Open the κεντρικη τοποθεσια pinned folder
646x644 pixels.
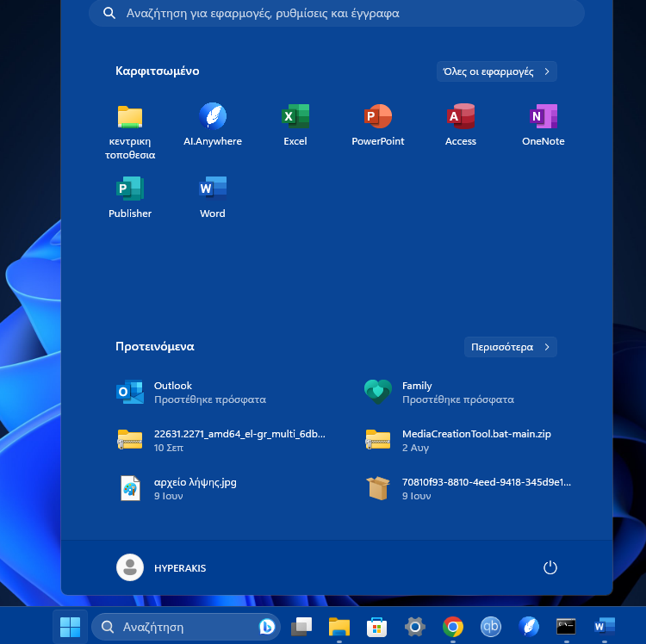point(130,132)
